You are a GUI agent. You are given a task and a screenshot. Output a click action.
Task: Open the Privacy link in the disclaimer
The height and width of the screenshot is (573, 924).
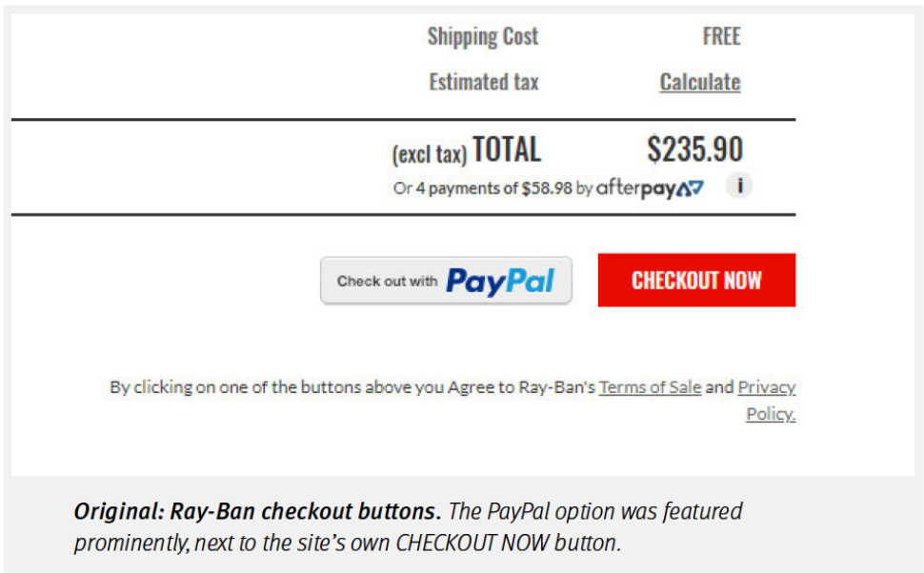point(766,387)
